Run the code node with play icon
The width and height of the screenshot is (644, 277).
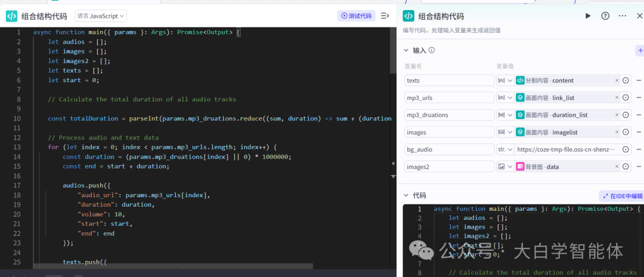(x=588, y=16)
